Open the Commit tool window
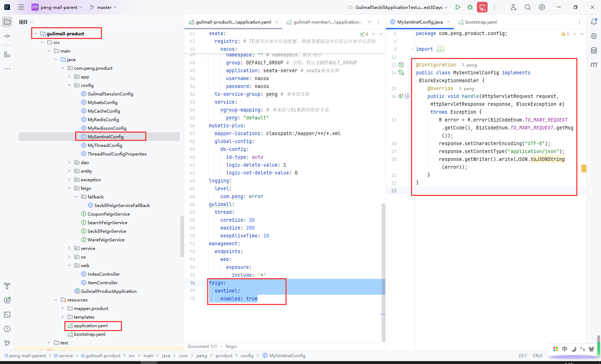This screenshot has width=601, height=364. [x=7, y=36]
